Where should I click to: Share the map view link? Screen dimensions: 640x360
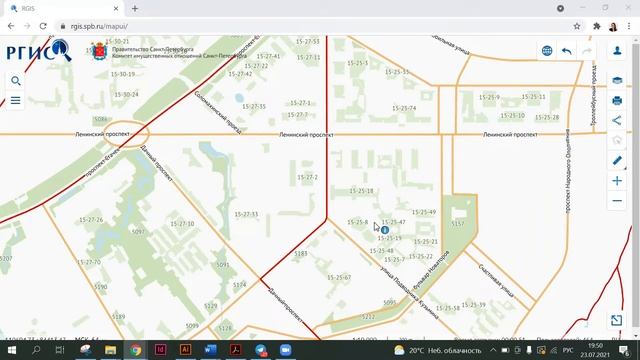(617, 120)
